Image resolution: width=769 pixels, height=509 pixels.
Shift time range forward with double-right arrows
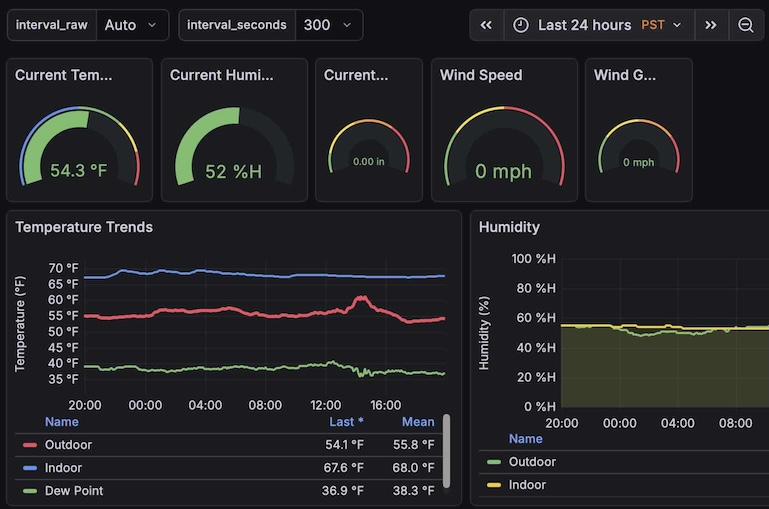(x=711, y=25)
